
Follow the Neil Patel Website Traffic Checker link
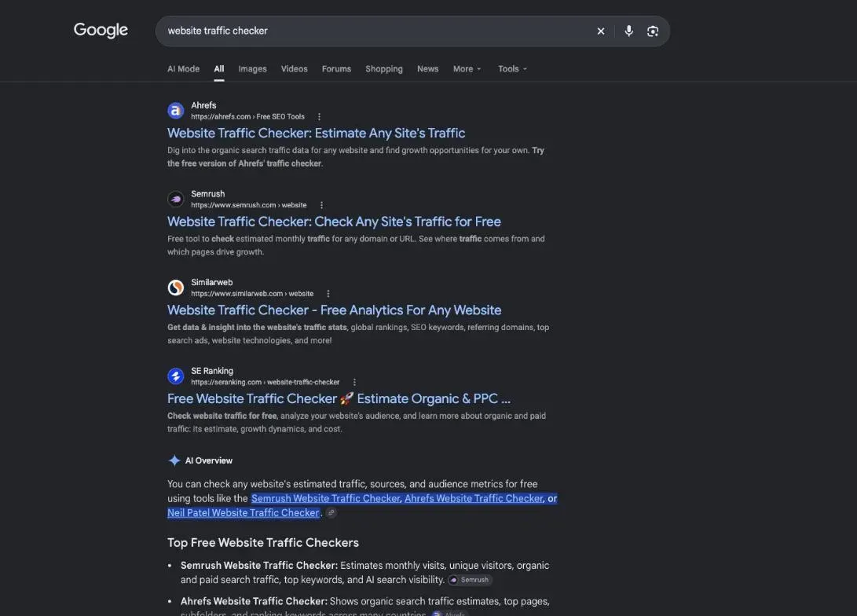click(x=244, y=513)
